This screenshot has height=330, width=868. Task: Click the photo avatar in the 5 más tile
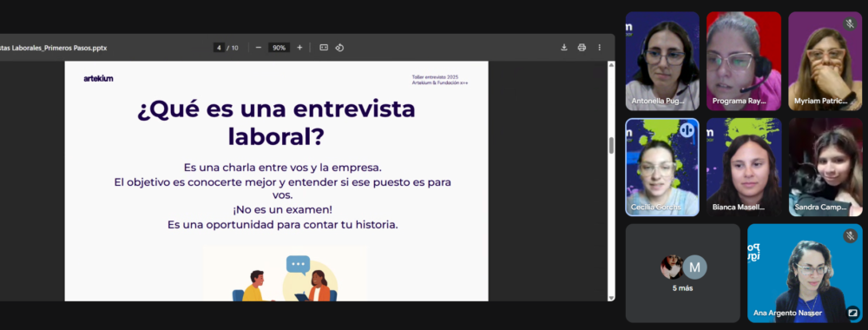(x=672, y=267)
